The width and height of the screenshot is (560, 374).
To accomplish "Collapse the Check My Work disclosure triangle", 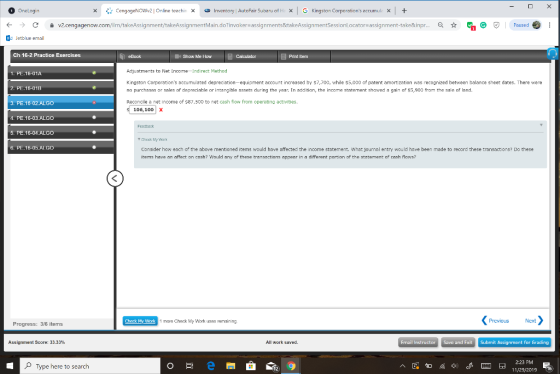I will [139, 139].
